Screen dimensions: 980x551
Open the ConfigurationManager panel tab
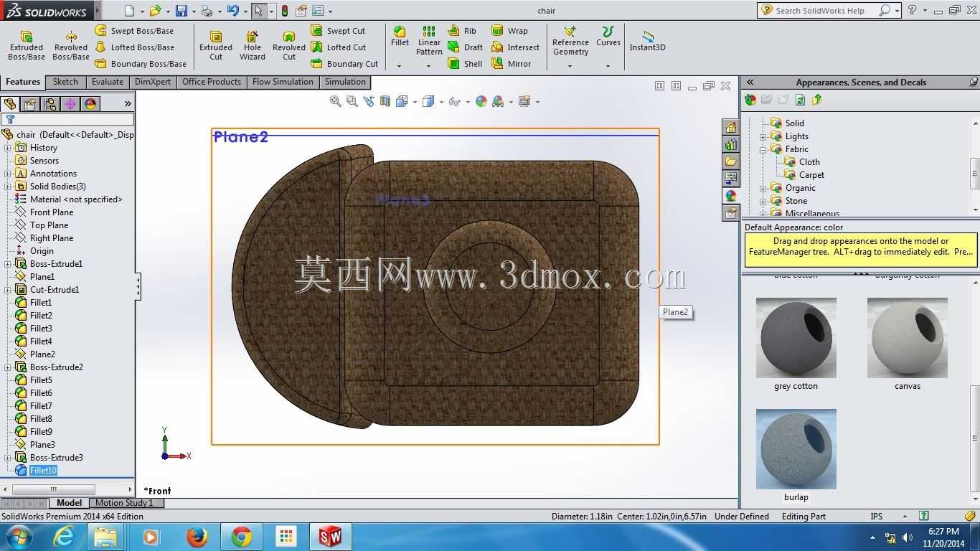click(50, 104)
